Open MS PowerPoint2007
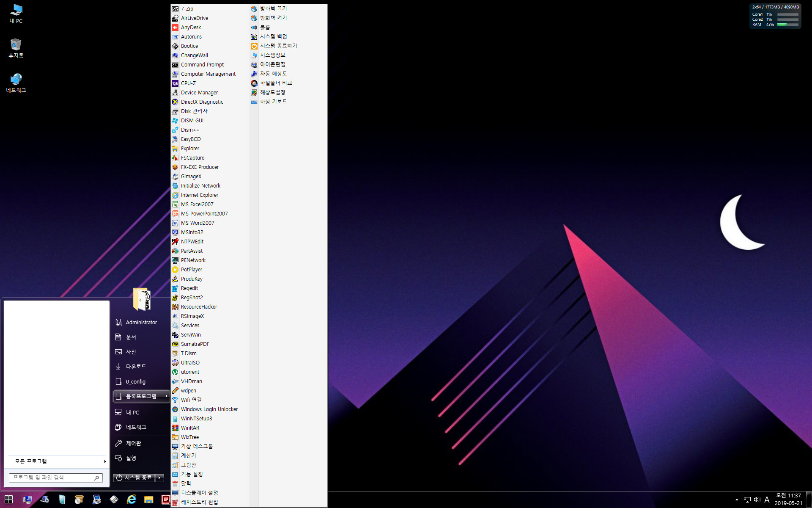Viewport: 812px width, 508px height. click(210, 214)
